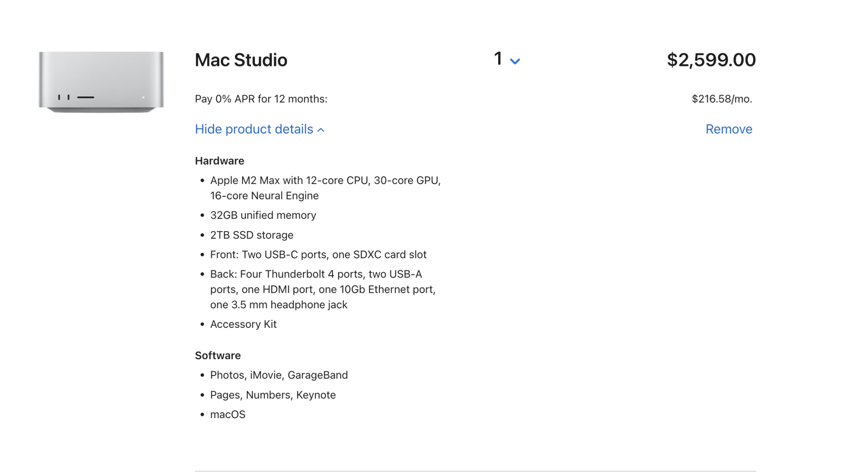
Task: Click the Accessory Kit item
Action: (x=243, y=324)
